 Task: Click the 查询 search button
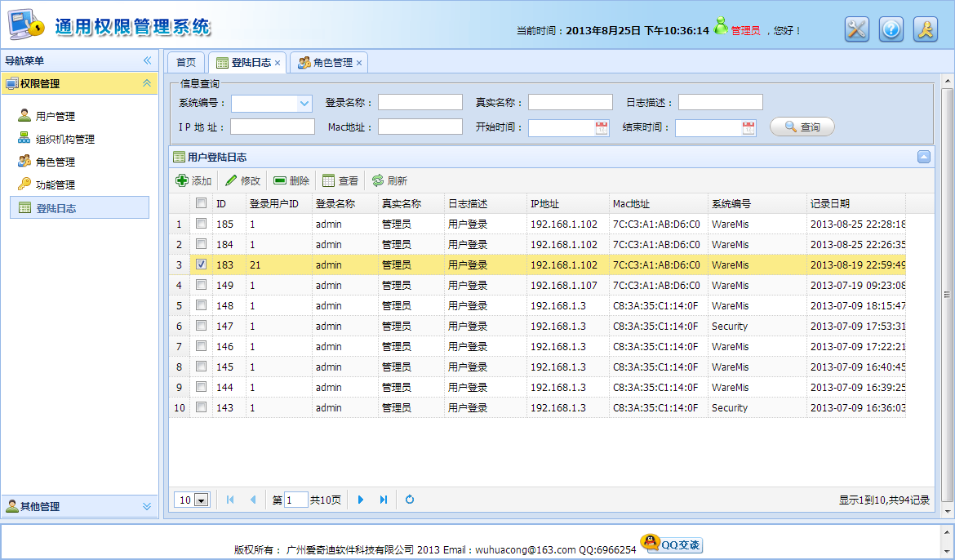point(802,127)
